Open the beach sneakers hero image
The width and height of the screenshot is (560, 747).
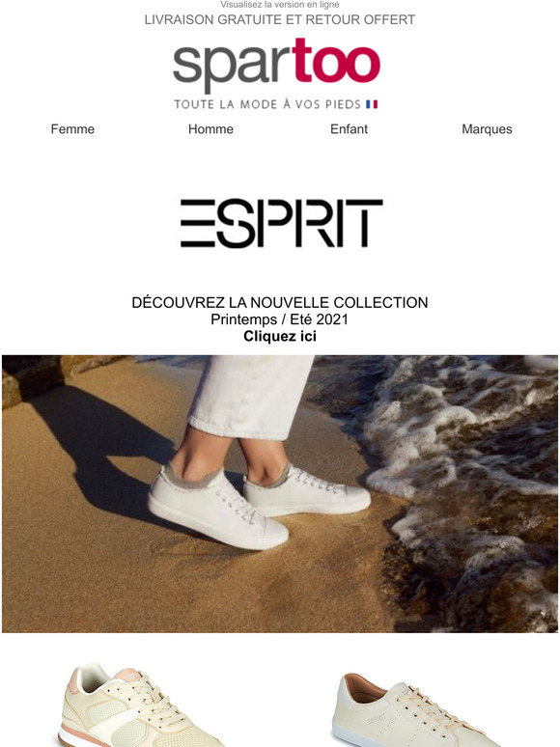pyautogui.click(x=280, y=494)
